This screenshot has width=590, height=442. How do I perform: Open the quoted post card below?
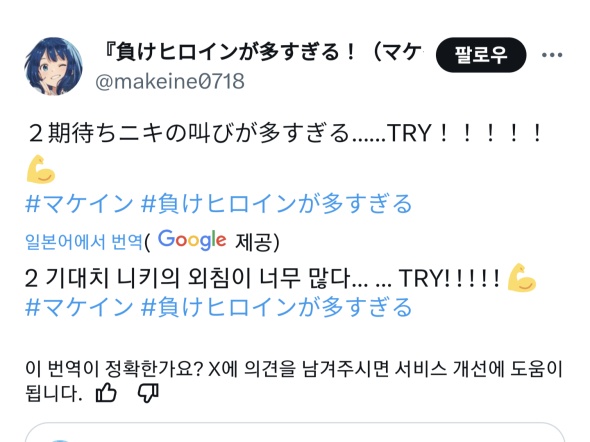tap(295, 432)
